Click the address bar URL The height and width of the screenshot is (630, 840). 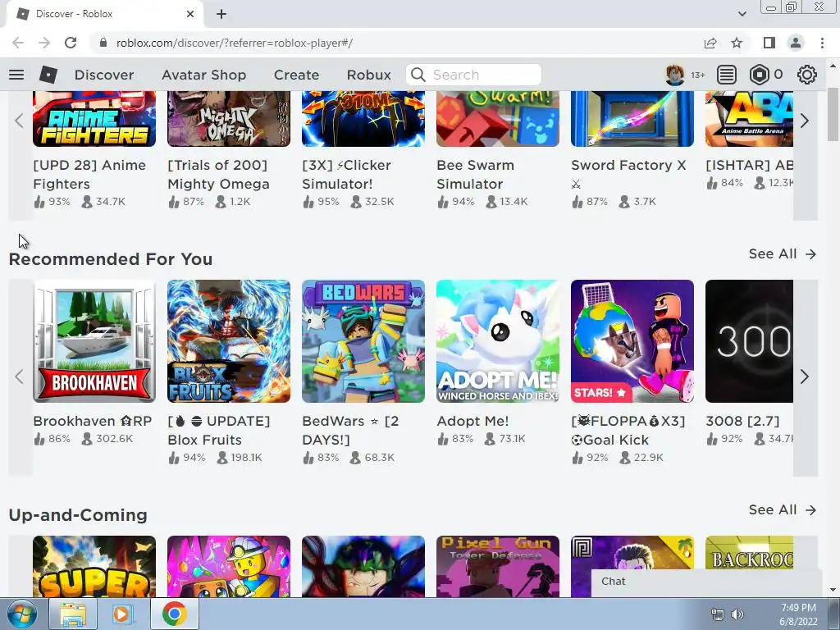(234, 43)
